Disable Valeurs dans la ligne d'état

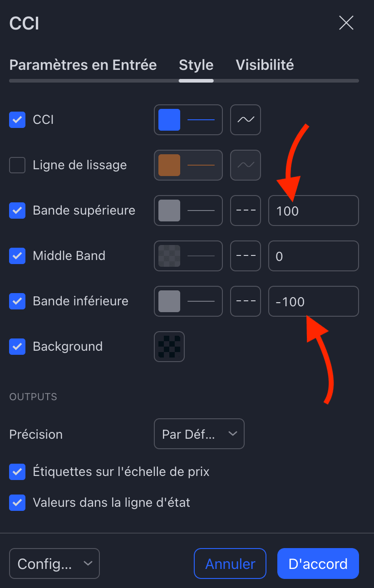17,503
